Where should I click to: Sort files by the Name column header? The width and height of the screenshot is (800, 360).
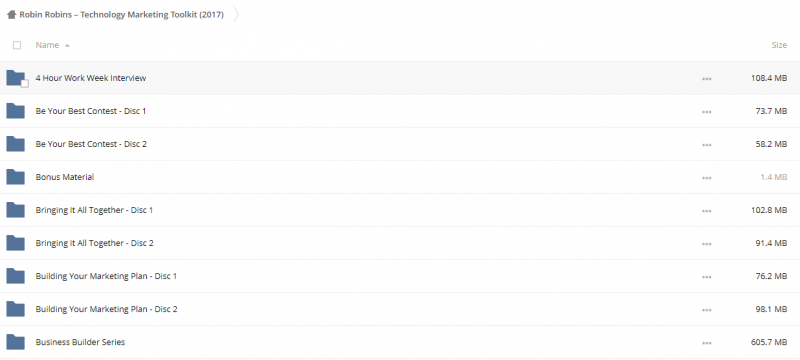pos(47,45)
